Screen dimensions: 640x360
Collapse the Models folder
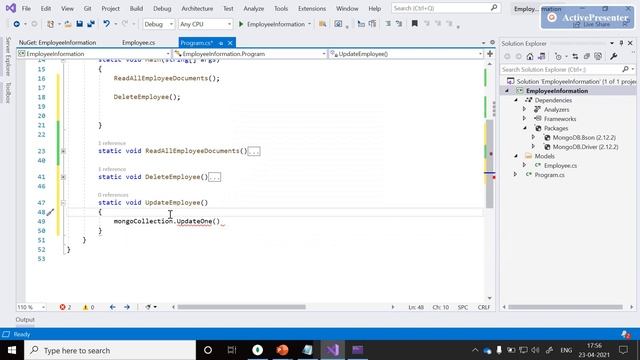(x=516, y=156)
